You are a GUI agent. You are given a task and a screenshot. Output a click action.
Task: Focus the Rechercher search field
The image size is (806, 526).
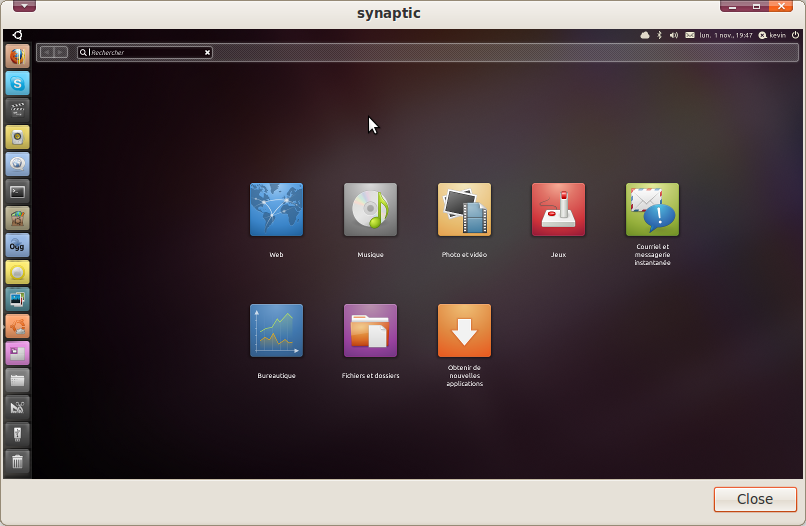[x=145, y=52]
